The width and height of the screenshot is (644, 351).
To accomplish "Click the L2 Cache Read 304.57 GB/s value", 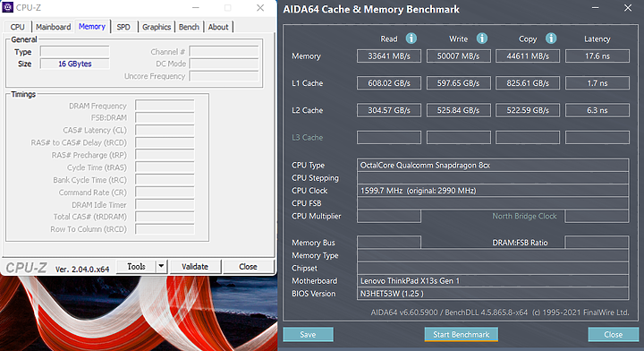I will pyautogui.click(x=389, y=110).
